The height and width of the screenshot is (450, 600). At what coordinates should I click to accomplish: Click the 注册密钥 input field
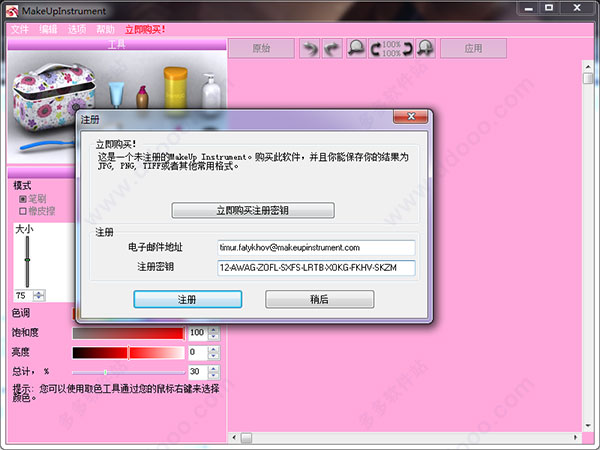pos(316,268)
